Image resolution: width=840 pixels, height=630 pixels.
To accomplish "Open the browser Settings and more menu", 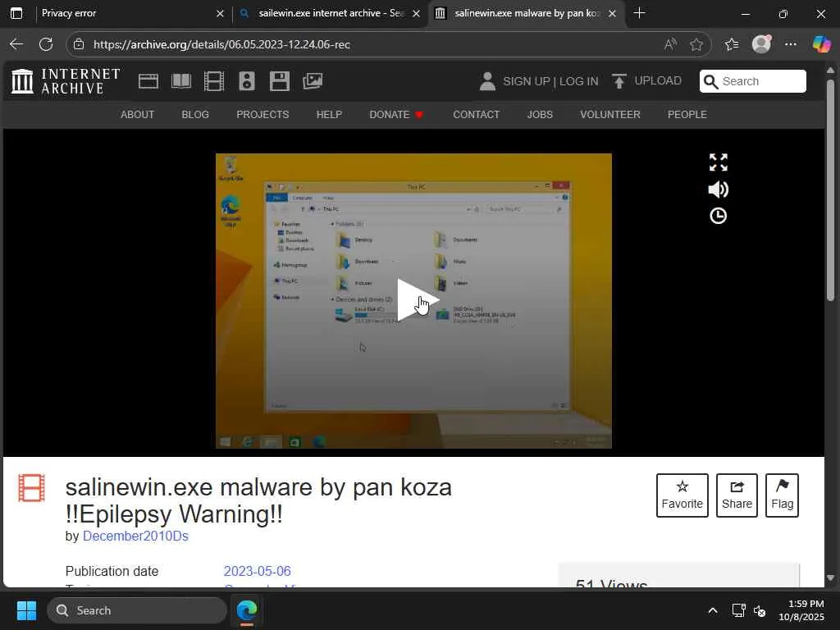I will (791, 44).
